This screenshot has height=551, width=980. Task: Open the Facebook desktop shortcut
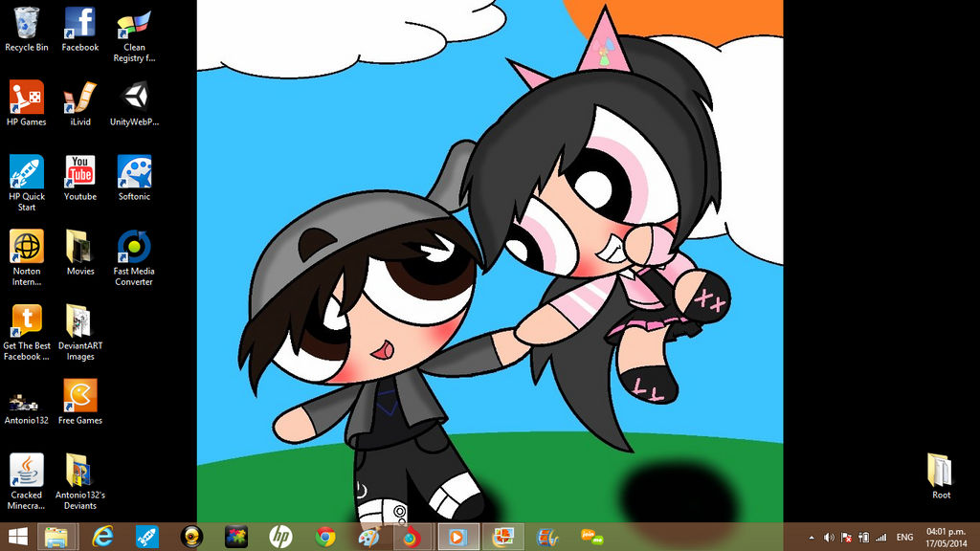click(x=80, y=29)
